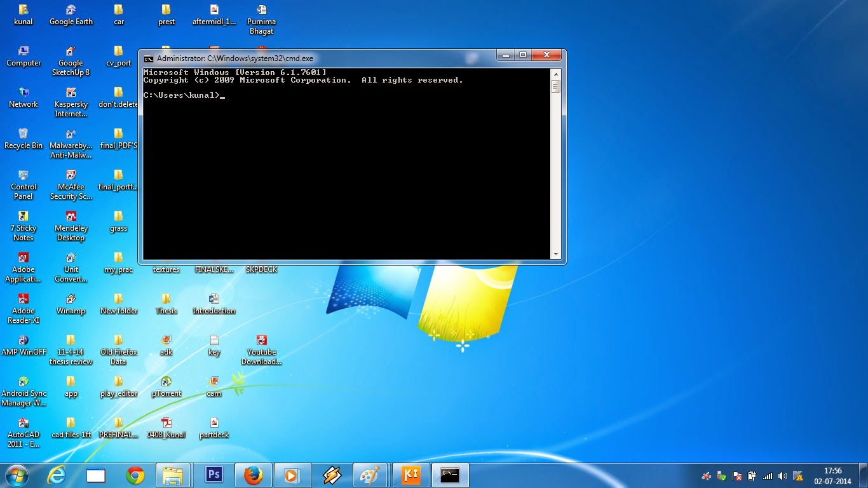The image size is (868, 488).
Task: Select the Unit Converter desktop icon
Action: (x=71, y=268)
